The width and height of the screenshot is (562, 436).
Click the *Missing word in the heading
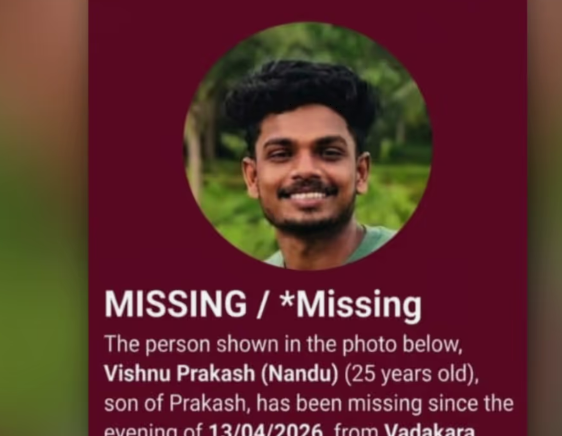click(x=351, y=305)
